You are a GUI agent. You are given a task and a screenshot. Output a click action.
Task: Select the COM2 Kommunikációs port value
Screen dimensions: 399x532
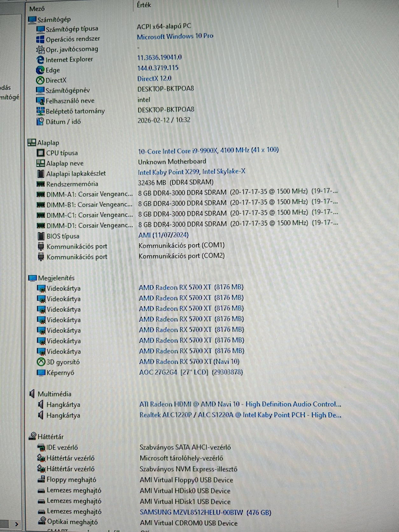click(182, 256)
